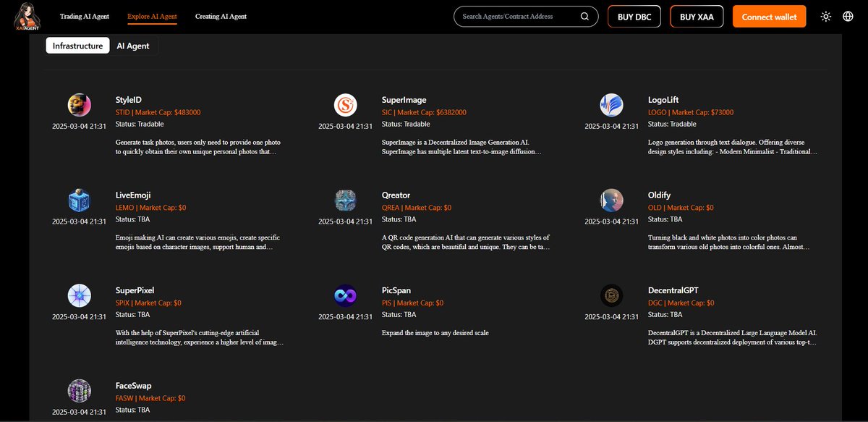868x422 pixels.
Task: Click SPIX Market Cap $0 text
Action: coord(148,303)
